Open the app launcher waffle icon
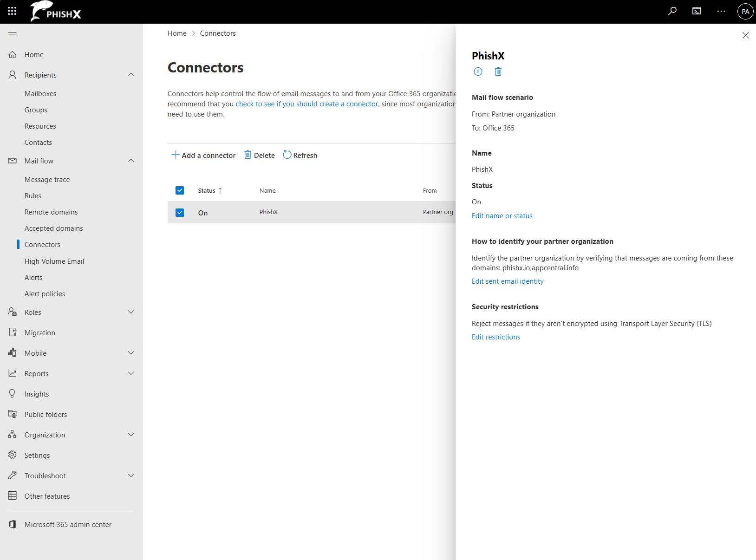The width and height of the screenshot is (756, 560). (12, 11)
